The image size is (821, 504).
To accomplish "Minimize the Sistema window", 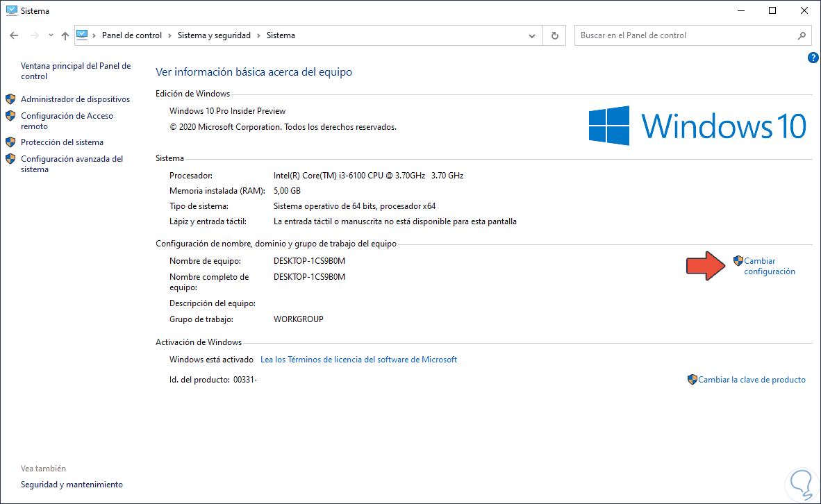I will click(741, 10).
